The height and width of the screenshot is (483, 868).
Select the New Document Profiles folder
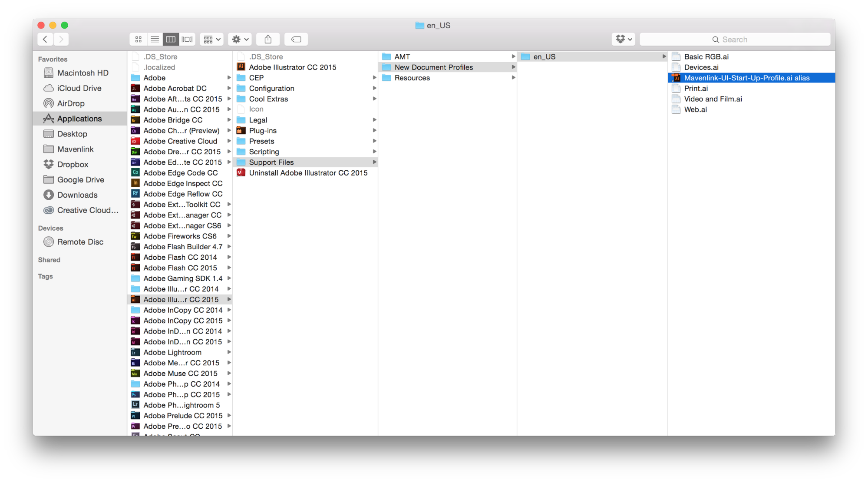click(x=448, y=67)
